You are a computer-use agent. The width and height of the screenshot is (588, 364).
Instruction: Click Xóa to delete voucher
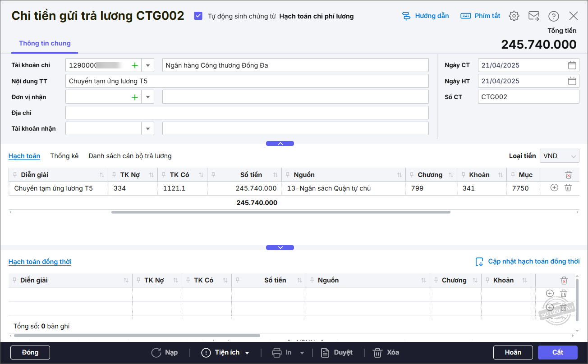coord(386,352)
